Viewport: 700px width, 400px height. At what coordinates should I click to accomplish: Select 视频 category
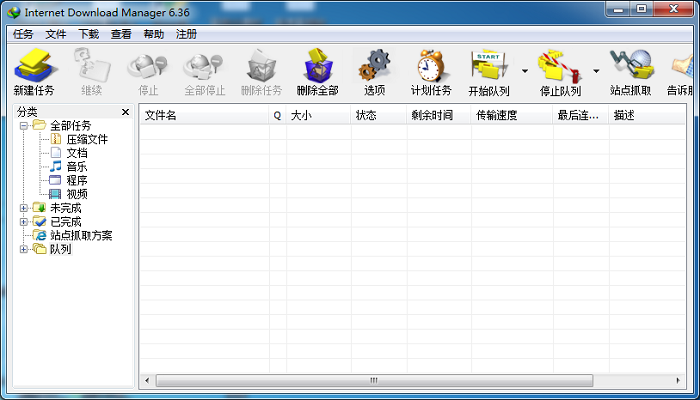pyautogui.click(x=77, y=195)
